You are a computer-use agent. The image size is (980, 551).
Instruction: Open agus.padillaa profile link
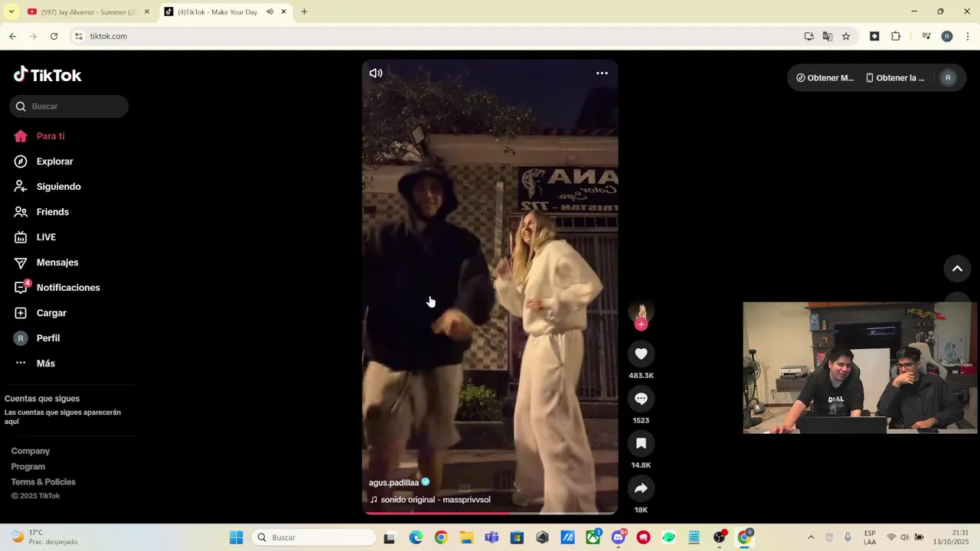[x=394, y=483]
